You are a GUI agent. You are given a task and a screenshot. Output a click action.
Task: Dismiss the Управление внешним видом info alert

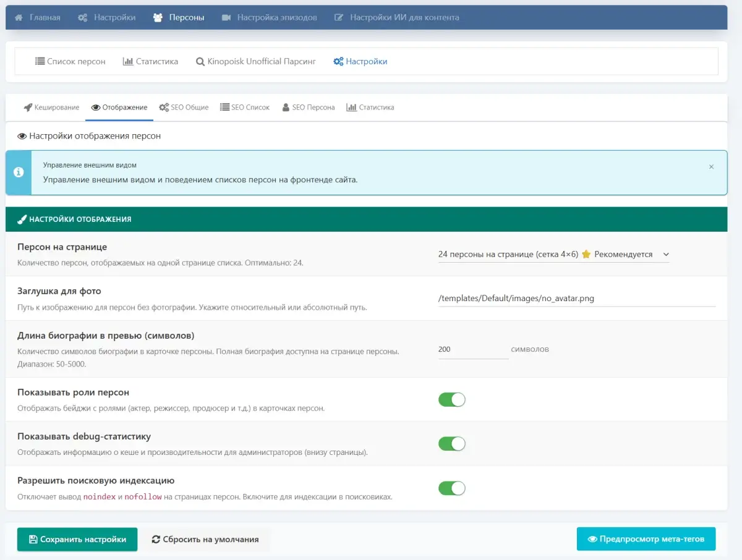point(711,167)
